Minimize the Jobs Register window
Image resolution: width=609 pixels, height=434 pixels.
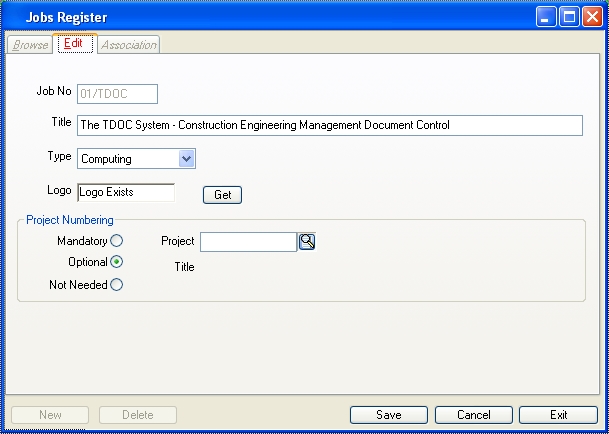tap(546, 17)
